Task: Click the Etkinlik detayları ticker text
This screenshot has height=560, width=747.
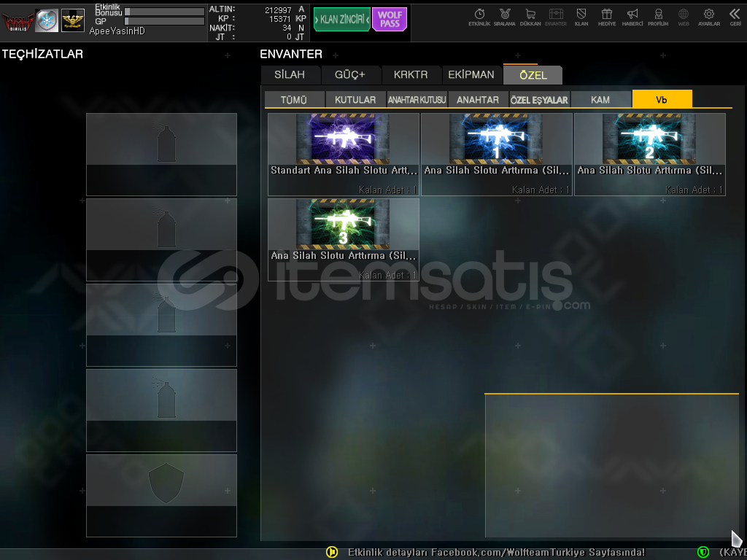Action: pos(496,552)
